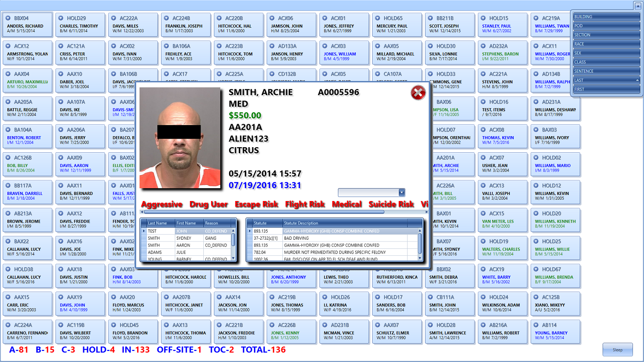Sort inmates by BUILDING
This screenshot has height=362, width=644.
605,17
